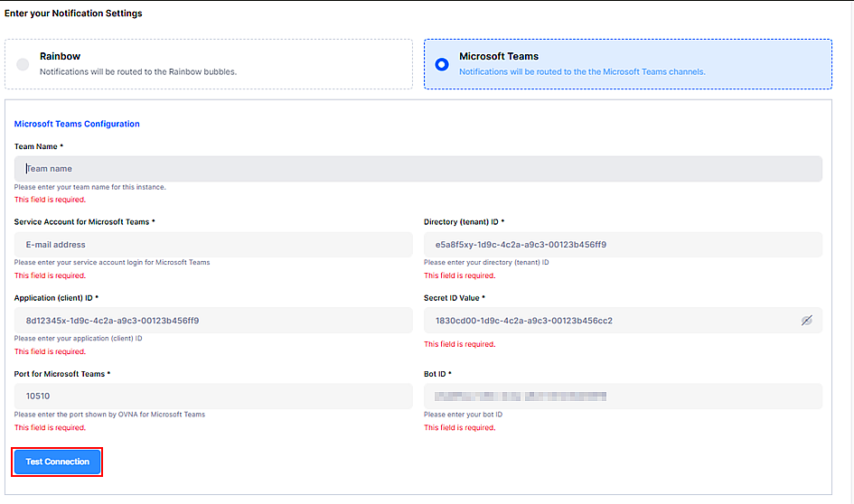This screenshot has width=854, height=504.
Task: Click the blurred Bot ID input field
Action: [623, 397]
